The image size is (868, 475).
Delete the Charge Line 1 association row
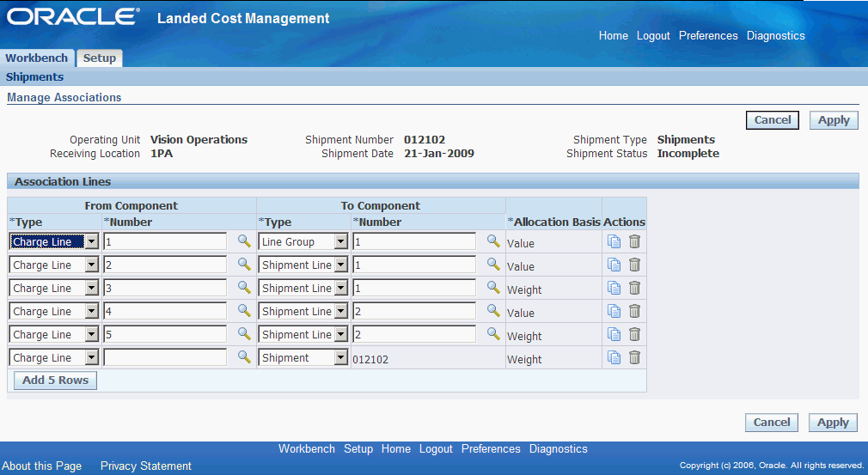[634, 241]
